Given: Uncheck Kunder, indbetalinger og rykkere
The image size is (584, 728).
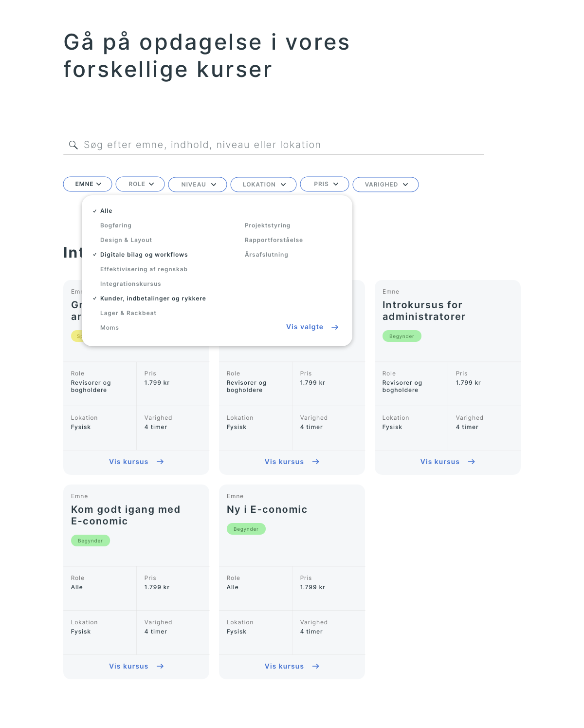Looking at the screenshot, I should 153,299.
